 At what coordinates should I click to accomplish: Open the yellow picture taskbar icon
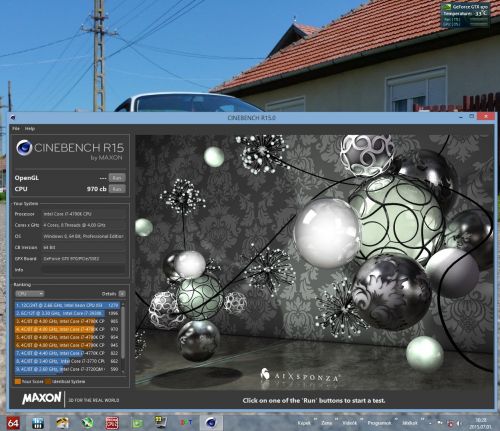(x=62, y=423)
